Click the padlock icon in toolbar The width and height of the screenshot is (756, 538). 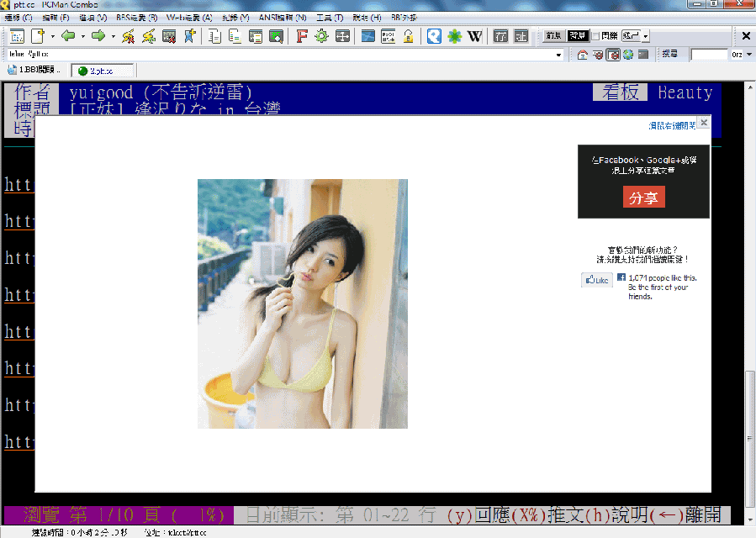(x=409, y=36)
